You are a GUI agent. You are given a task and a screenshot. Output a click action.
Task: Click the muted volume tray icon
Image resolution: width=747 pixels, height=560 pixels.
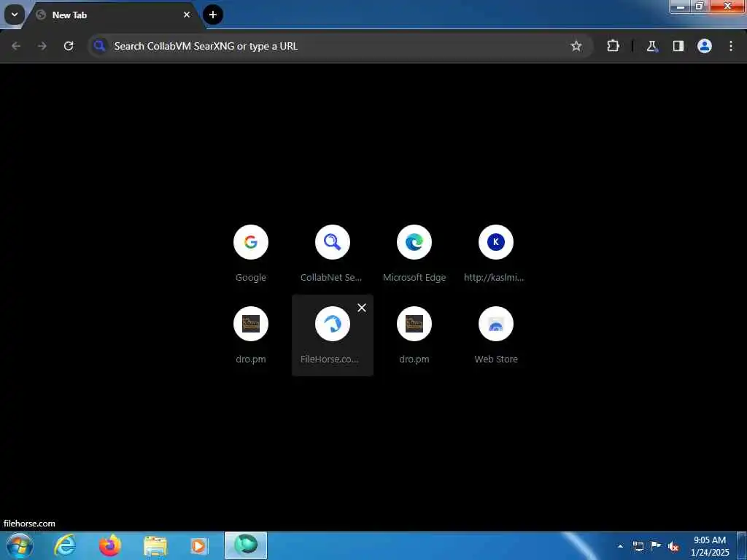pos(673,547)
